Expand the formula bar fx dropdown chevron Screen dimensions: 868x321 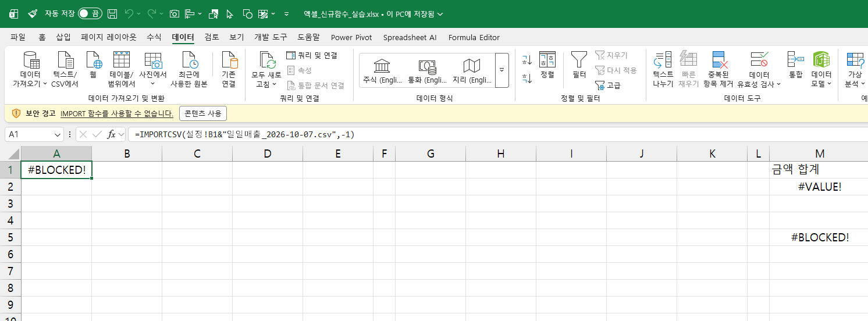121,134
